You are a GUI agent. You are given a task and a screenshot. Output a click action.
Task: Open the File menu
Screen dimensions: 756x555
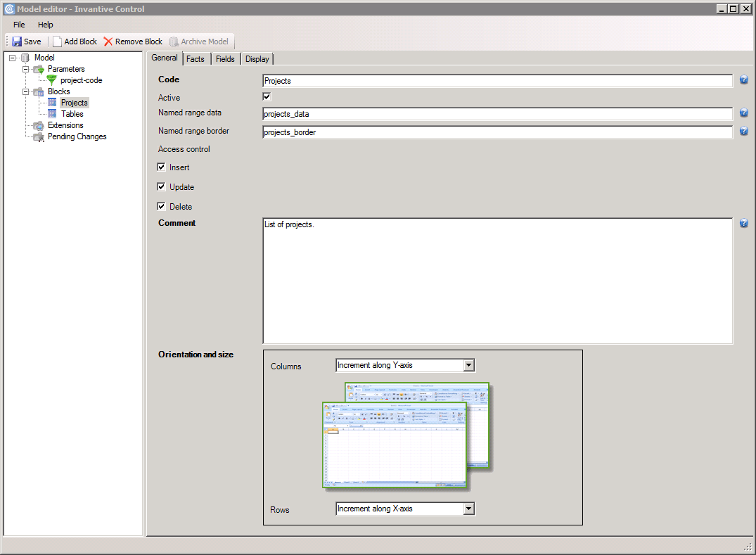click(x=19, y=25)
